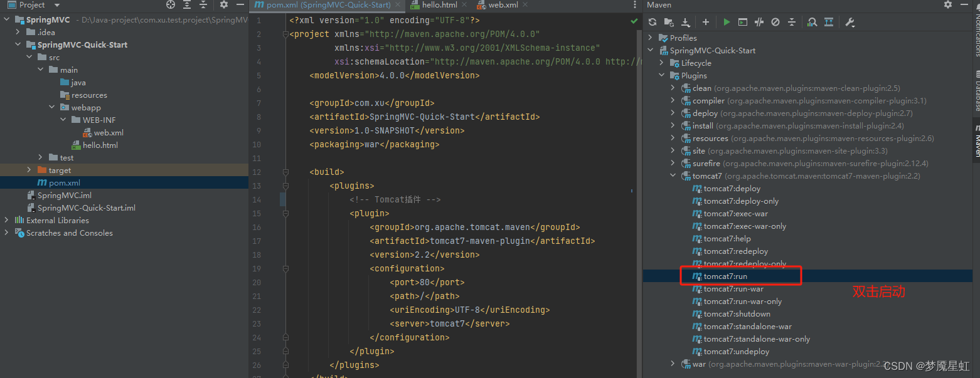980x378 pixels.
Task: Open Maven panel gear options
Action: tap(948, 4)
